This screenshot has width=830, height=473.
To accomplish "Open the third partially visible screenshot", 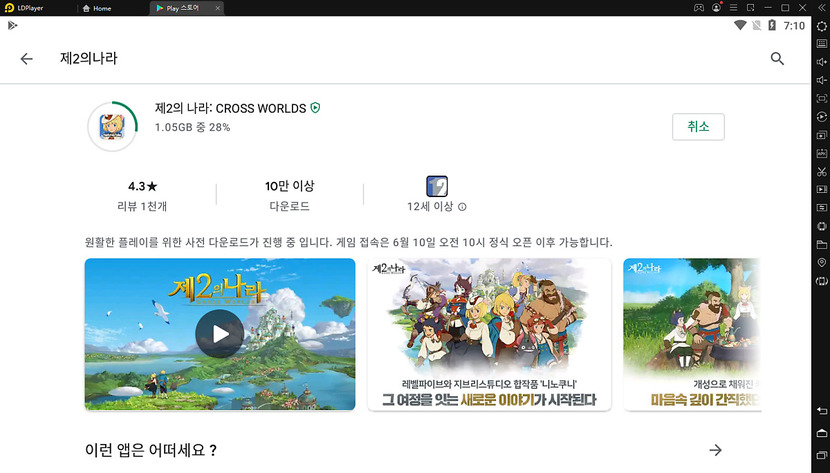I will click(692, 334).
